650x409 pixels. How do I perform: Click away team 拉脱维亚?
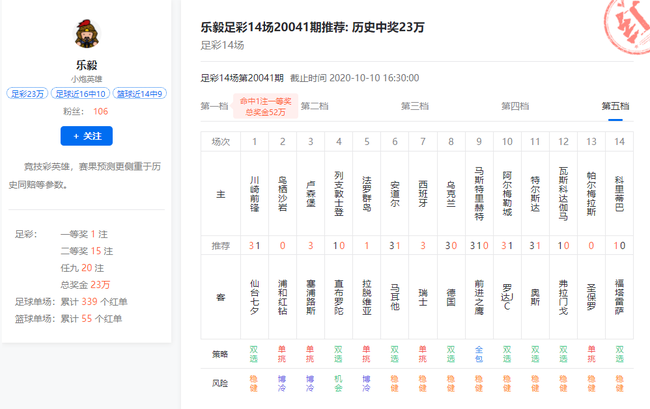click(x=367, y=297)
